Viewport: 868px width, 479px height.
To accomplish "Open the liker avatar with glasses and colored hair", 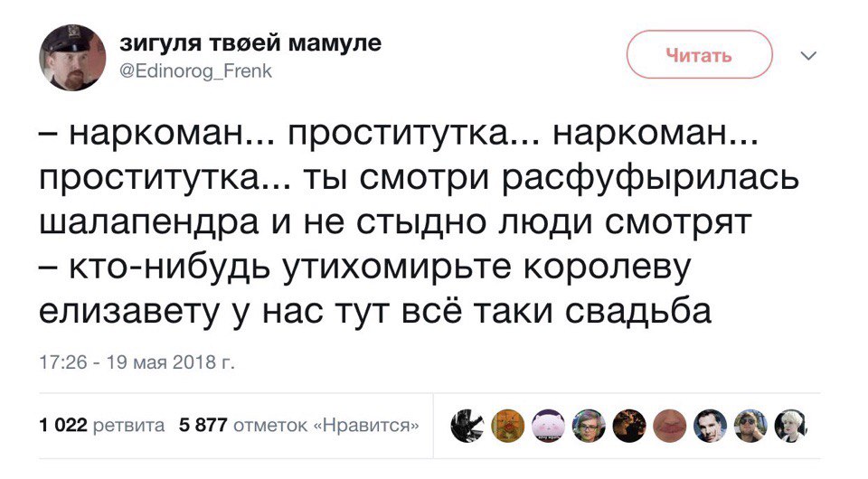I will click(x=589, y=426).
